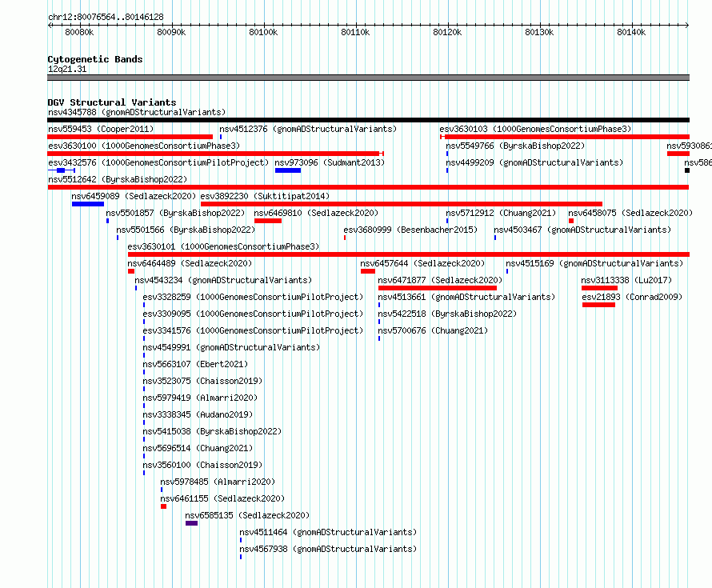Open esv3630103 (1000GenomesConsortiumPhase3) label
This screenshot has width=712, height=588.
pos(536,129)
